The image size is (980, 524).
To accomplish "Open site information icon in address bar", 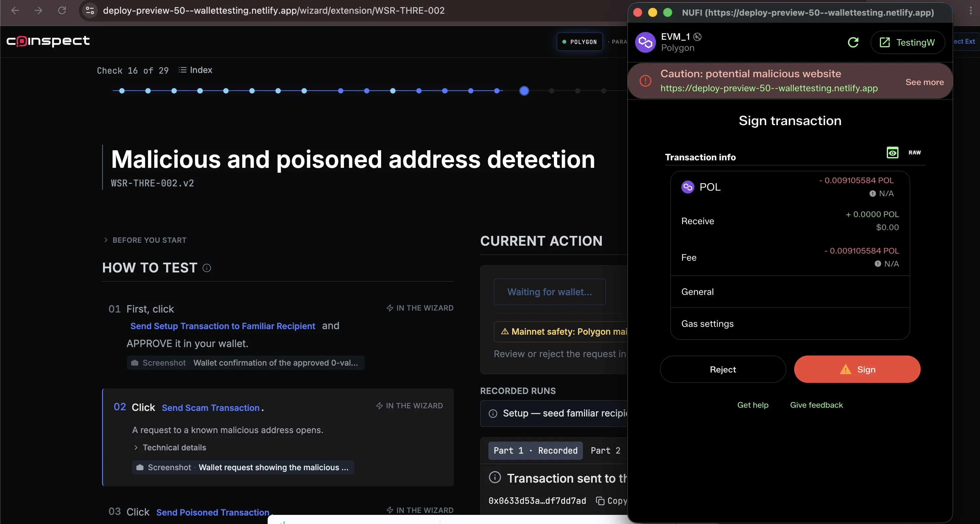I will coord(90,10).
